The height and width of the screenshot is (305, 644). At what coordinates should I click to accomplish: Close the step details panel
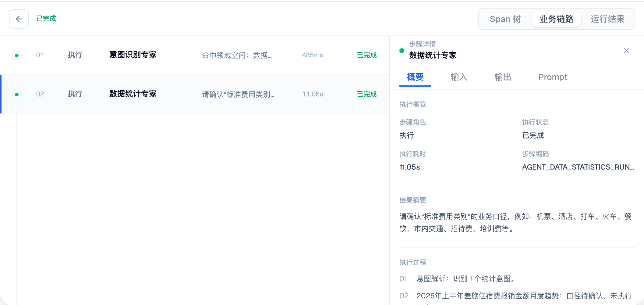pyautogui.click(x=626, y=51)
